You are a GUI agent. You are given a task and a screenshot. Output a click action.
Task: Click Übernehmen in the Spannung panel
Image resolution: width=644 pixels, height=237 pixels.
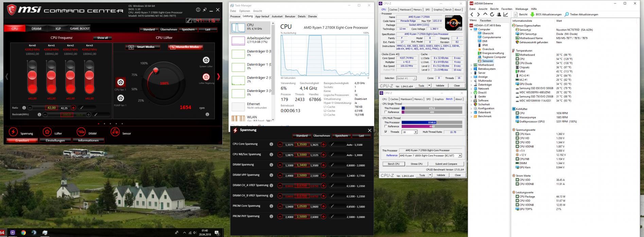point(321,136)
